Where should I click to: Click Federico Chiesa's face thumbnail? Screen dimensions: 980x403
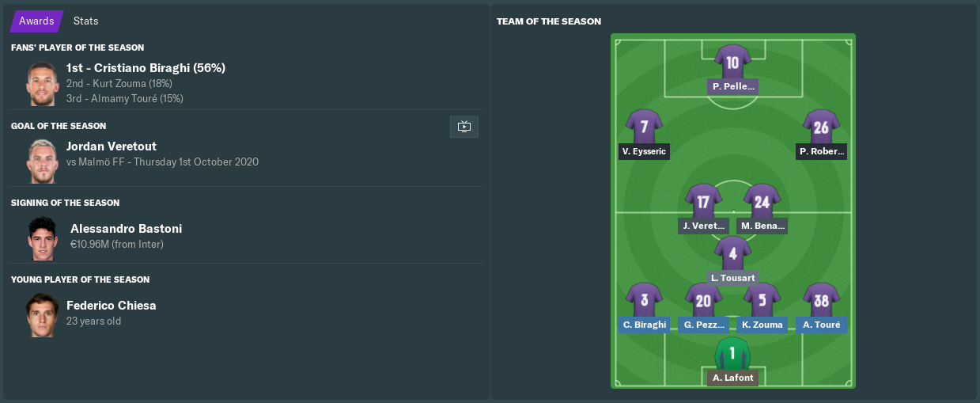click(42, 315)
